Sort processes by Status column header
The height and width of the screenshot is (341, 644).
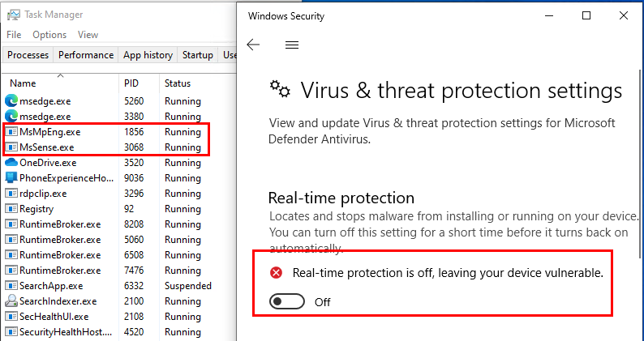tap(178, 83)
